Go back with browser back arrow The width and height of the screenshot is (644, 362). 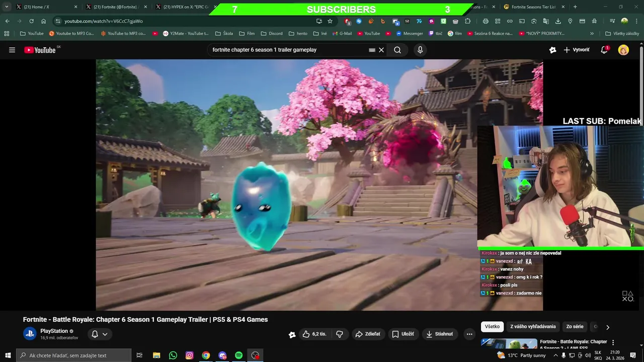point(7,21)
